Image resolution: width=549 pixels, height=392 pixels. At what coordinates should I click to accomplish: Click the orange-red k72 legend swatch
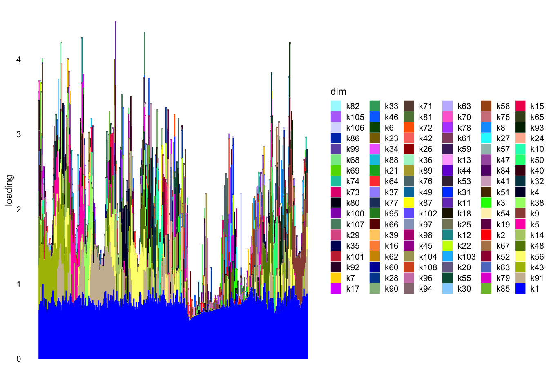(409, 128)
